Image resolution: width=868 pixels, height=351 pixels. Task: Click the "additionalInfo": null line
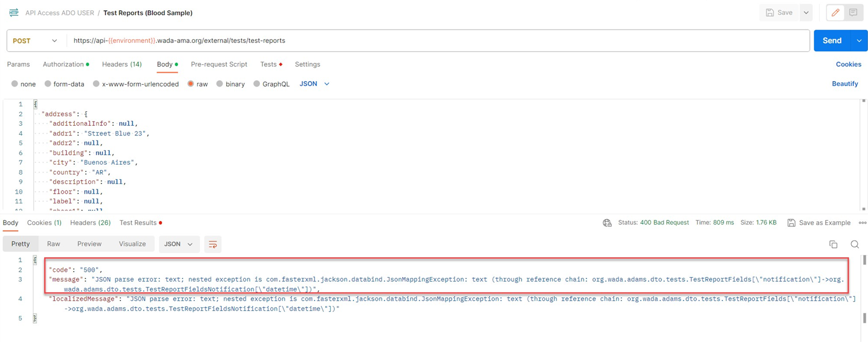click(x=94, y=123)
